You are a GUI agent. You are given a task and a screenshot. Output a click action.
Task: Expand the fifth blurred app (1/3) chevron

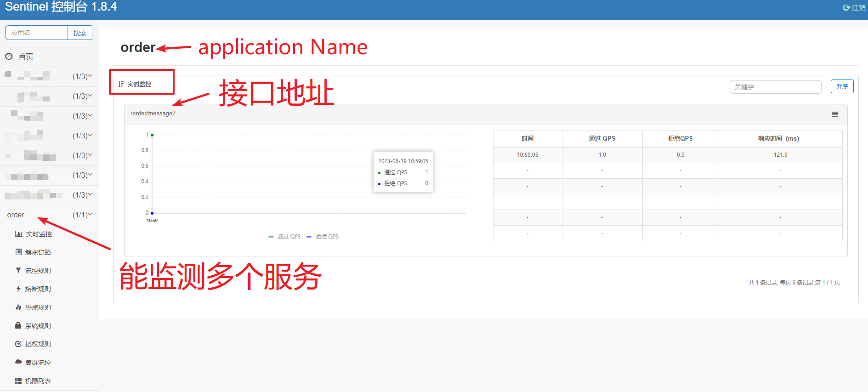pyautogui.click(x=90, y=155)
